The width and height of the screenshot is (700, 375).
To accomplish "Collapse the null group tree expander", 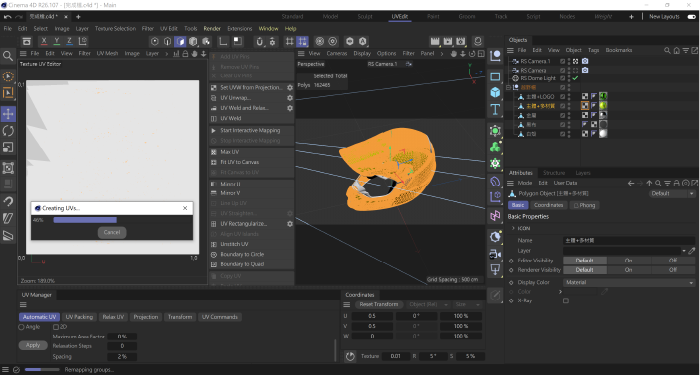I will [x=508, y=88].
